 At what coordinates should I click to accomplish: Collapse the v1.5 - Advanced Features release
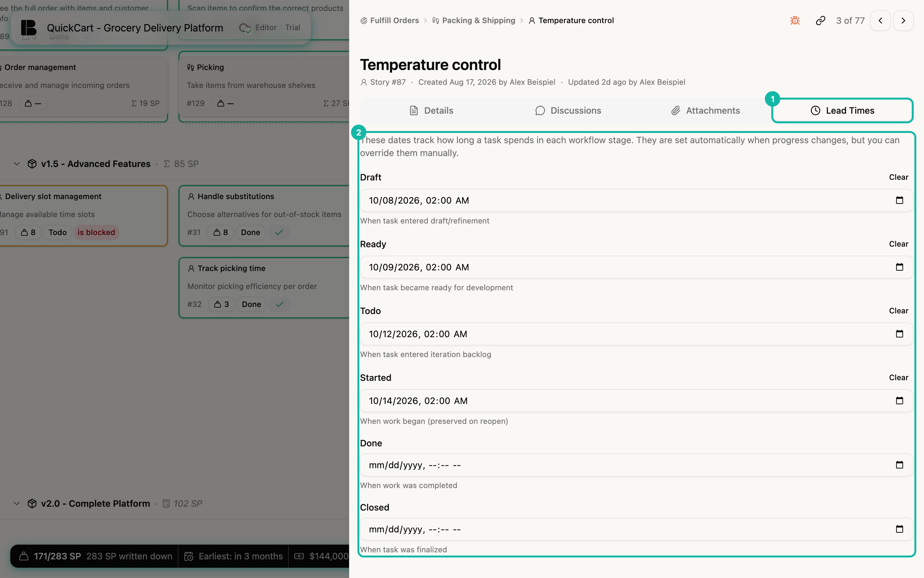click(x=16, y=164)
